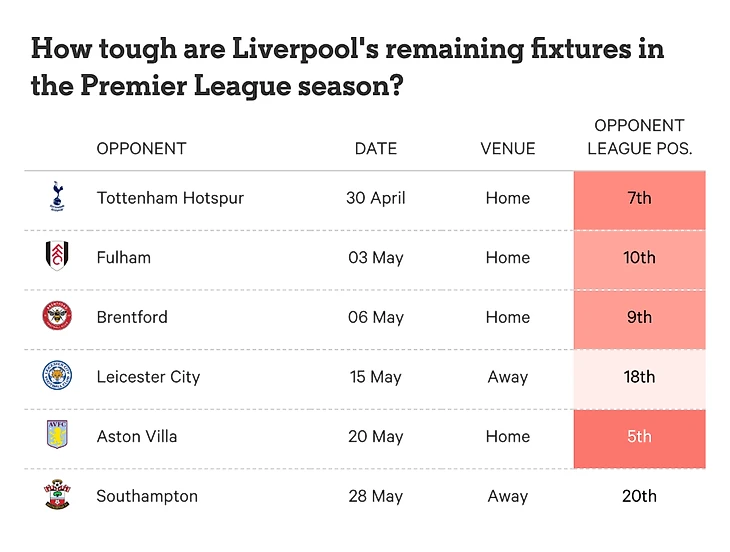Select the Tottenham Hotspur opponent name
The width and height of the screenshot is (730, 552).
tap(170, 198)
